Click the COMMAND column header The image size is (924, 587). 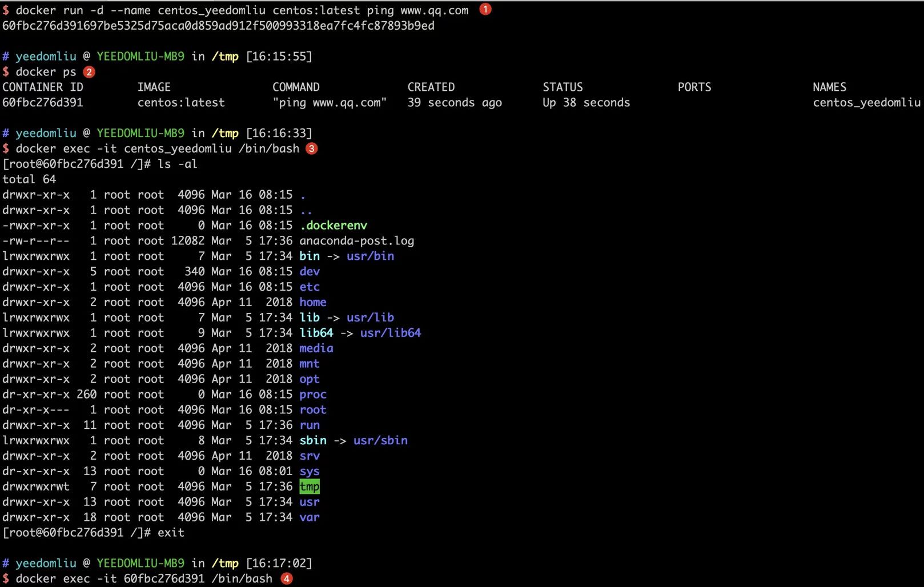[x=296, y=87]
